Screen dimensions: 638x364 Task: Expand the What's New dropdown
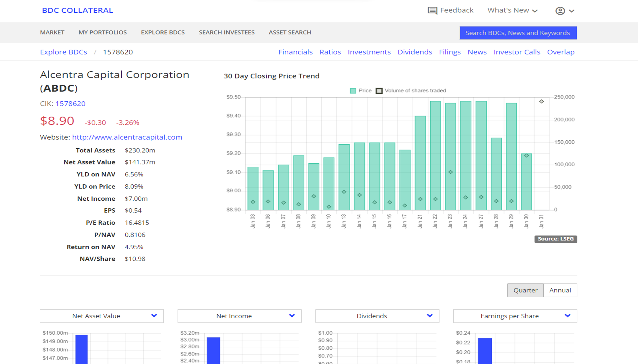512,10
